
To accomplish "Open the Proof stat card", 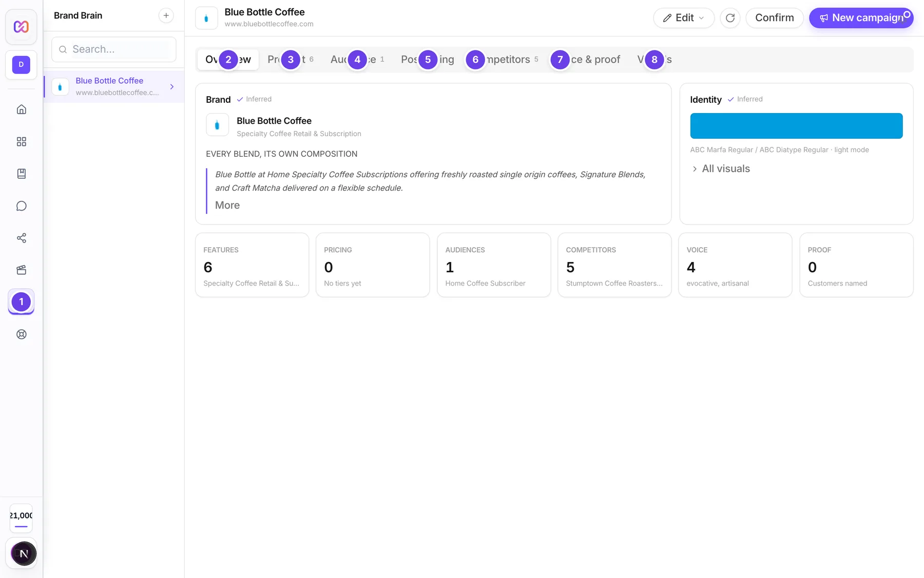I will pyautogui.click(x=856, y=265).
